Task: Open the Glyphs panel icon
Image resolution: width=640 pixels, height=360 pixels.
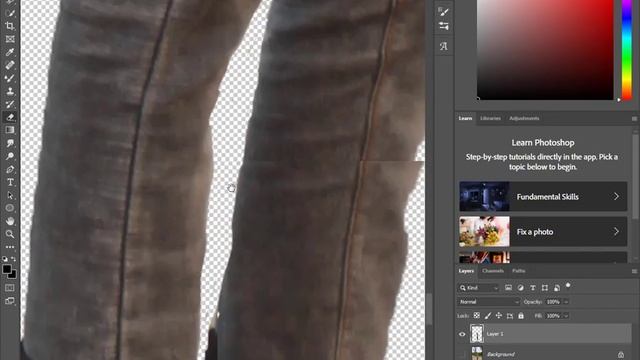Action: [x=444, y=46]
